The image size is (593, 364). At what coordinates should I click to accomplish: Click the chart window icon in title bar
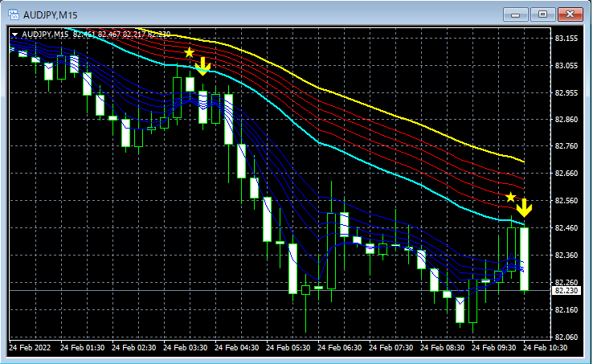(14, 15)
